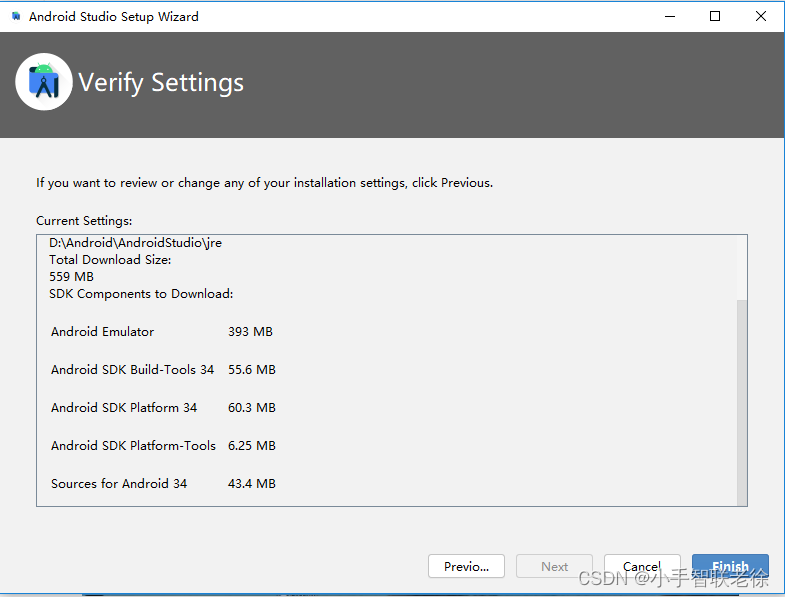Click the 393 MB size value
The width and height of the screenshot is (785, 597).
point(250,332)
